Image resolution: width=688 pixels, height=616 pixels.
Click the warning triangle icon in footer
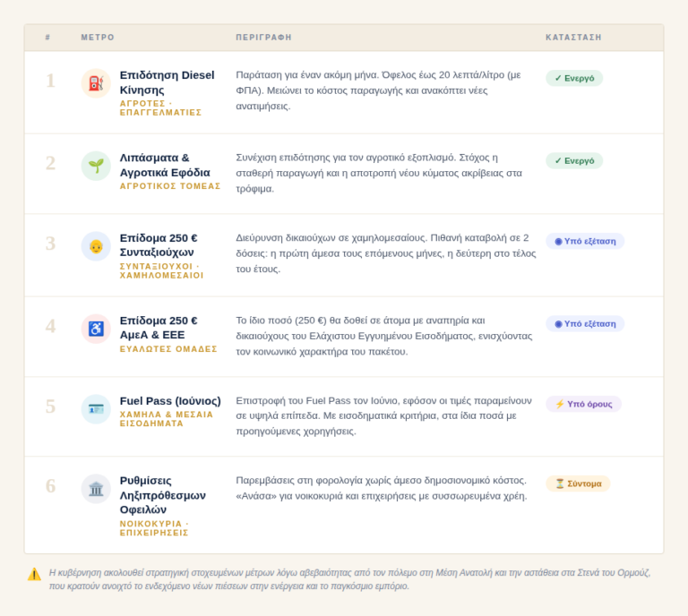pyautogui.click(x=34, y=574)
